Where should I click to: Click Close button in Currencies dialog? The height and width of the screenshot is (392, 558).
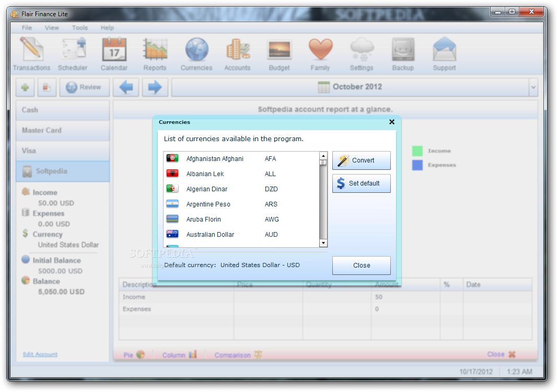(x=361, y=266)
